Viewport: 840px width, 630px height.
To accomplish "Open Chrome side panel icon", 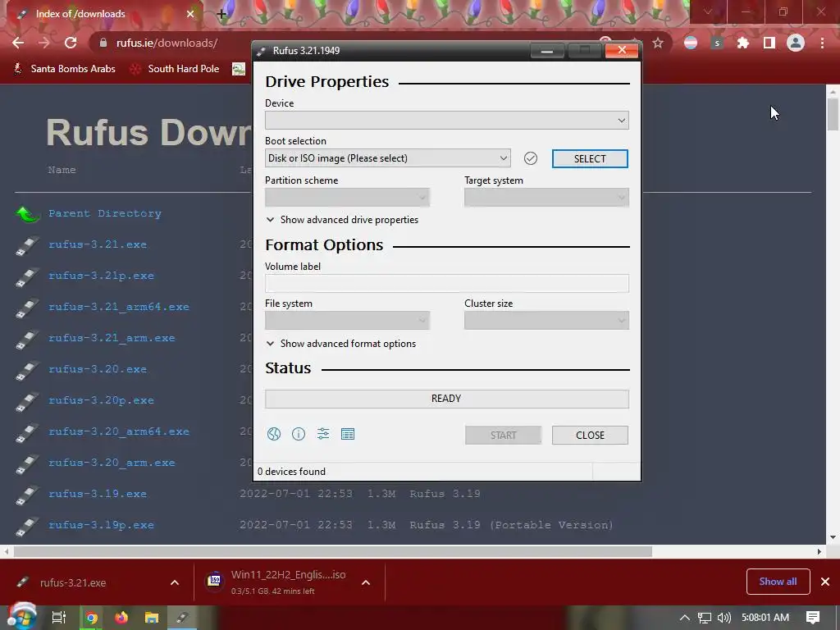I will (769, 43).
